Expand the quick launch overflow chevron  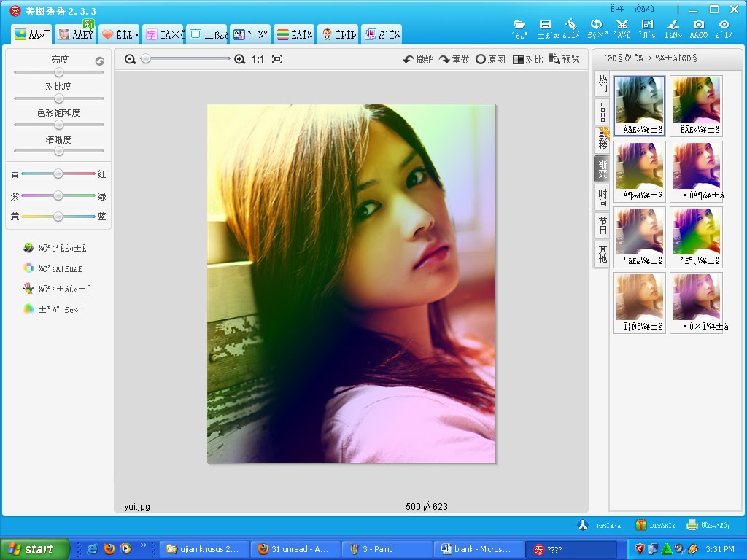(144, 545)
